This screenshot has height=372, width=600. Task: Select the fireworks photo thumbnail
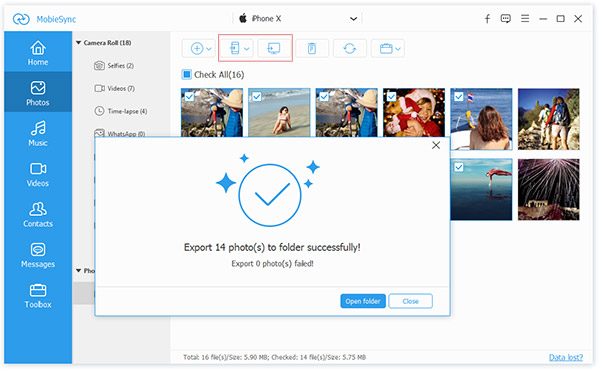point(548,189)
